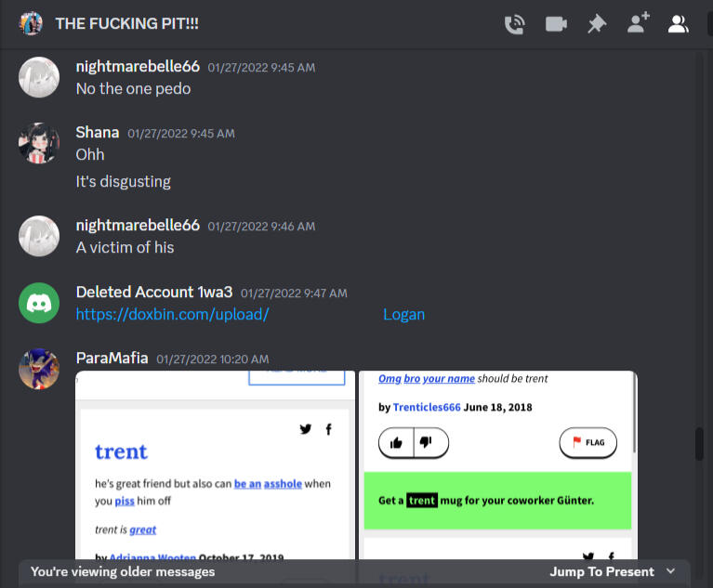Viewport: 713px width, 588px height.
Task: Click the thumbs up icon on the trent definition
Action: coord(396,442)
